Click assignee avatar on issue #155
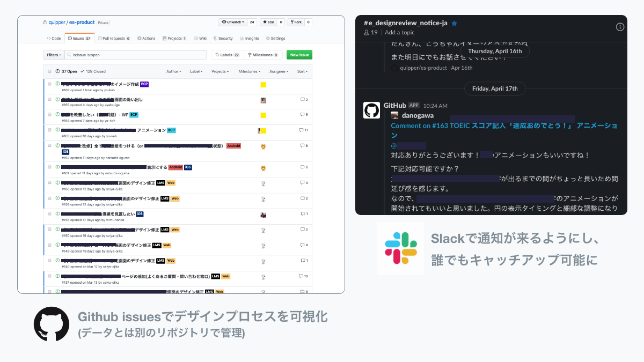644x362 pixels. (264, 215)
